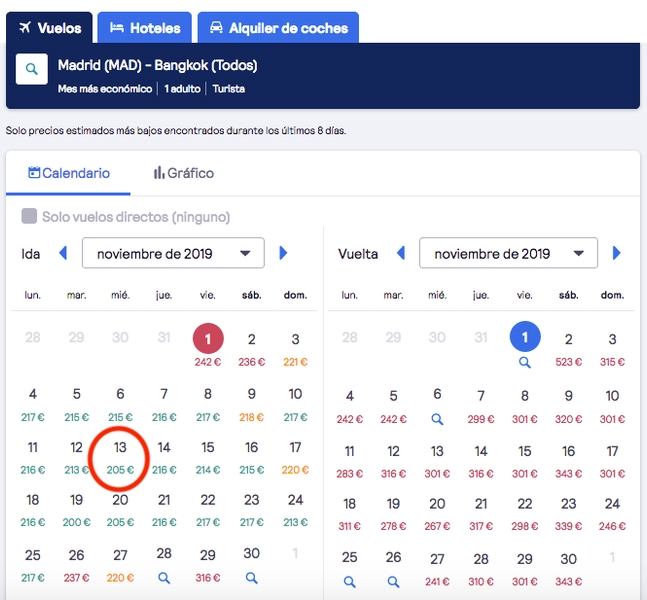The width and height of the screenshot is (647, 600).
Task: Select Ida day 19 at 200 €
Action: pos(76,510)
